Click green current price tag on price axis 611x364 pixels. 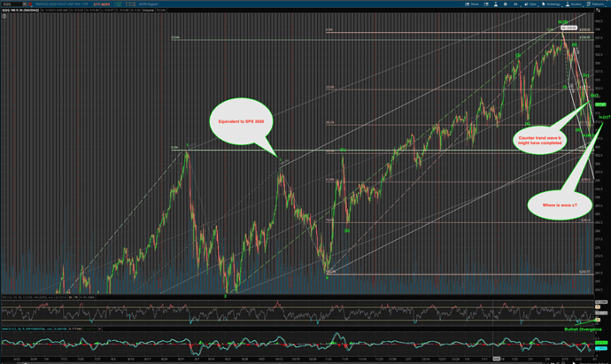coord(600,105)
